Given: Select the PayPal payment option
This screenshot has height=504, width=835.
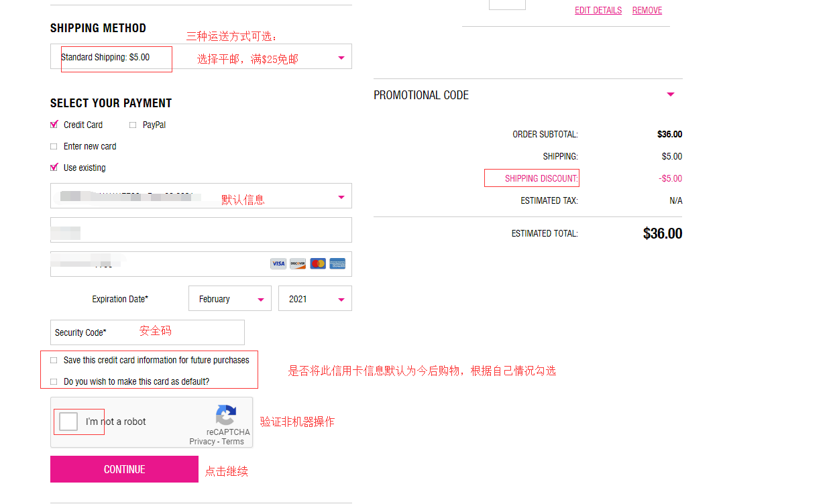Looking at the screenshot, I should [x=133, y=125].
